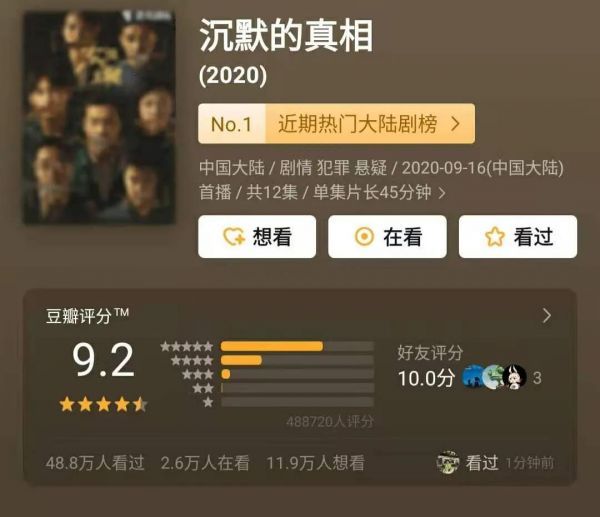Tap the user avatar beside 看过 1分钟前
This screenshot has width=600, height=517.
[448, 463]
